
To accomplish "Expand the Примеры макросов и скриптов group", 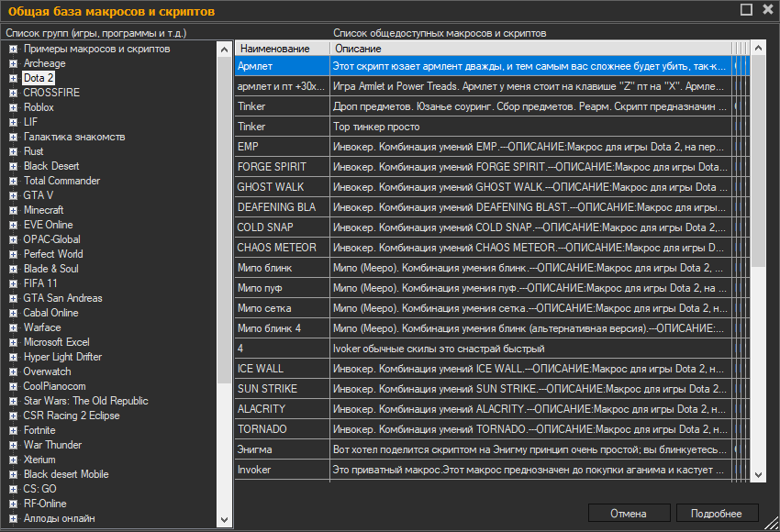I will tap(14, 50).
